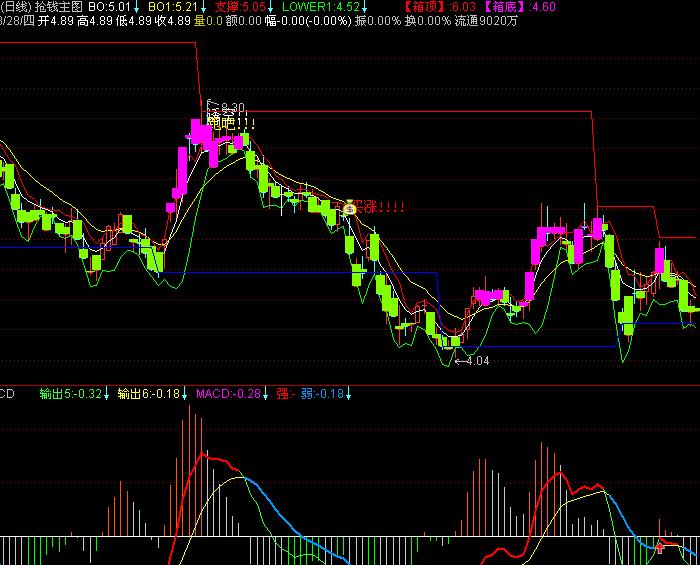This screenshot has width=700, height=565.
Task: Click the arrow after 输出5:-0.32
Action: point(109,394)
